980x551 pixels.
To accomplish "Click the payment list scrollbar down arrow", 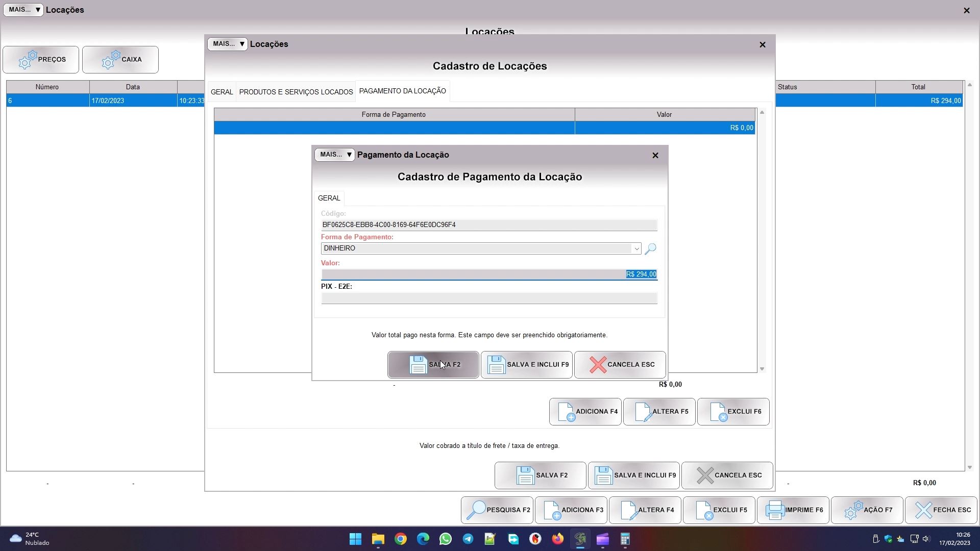I will pos(762,369).
